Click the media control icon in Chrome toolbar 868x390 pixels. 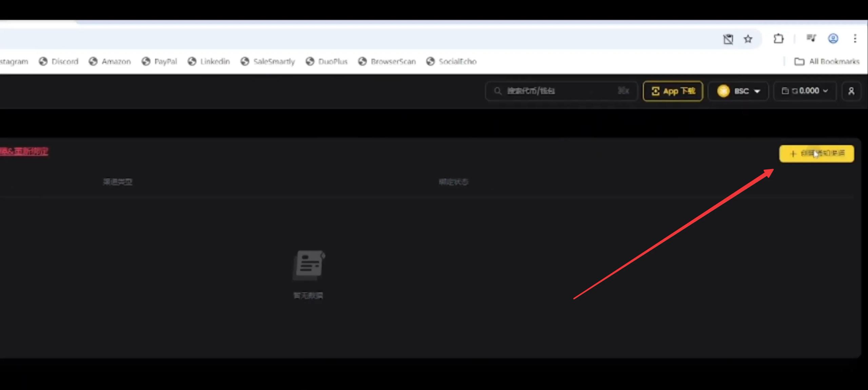tap(811, 38)
